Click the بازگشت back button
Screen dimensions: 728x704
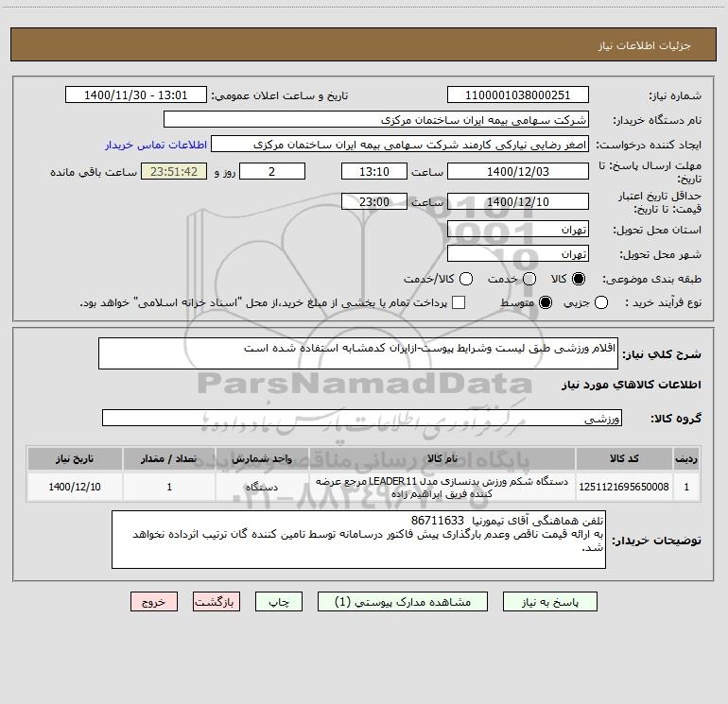[217, 602]
